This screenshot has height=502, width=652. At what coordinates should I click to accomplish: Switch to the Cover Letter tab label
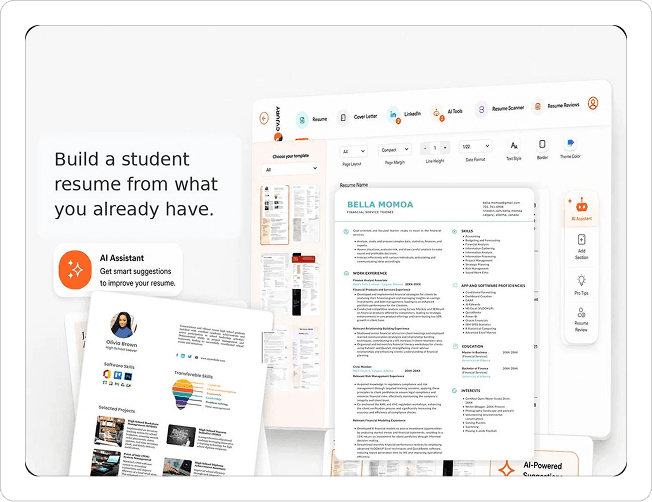pyautogui.click(x=366, y=117)
